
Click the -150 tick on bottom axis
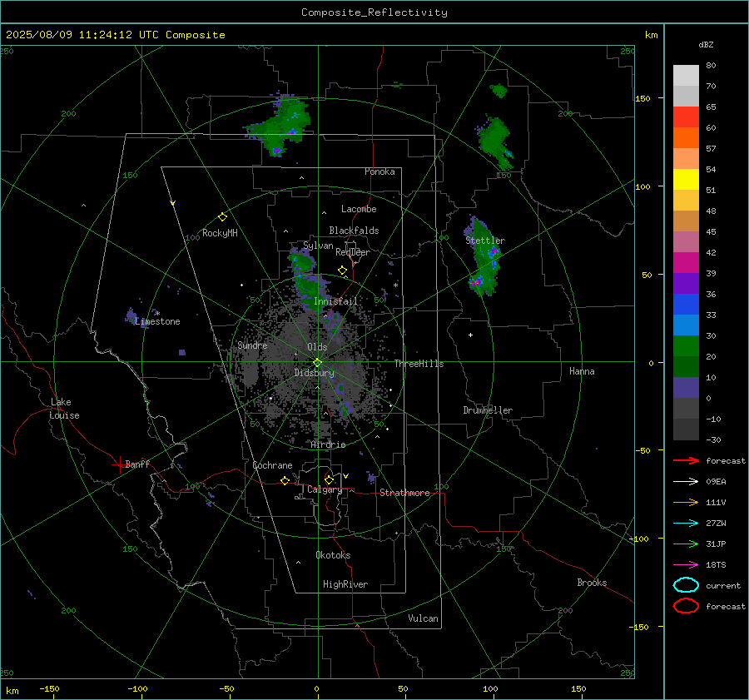(x=49, y=689)
